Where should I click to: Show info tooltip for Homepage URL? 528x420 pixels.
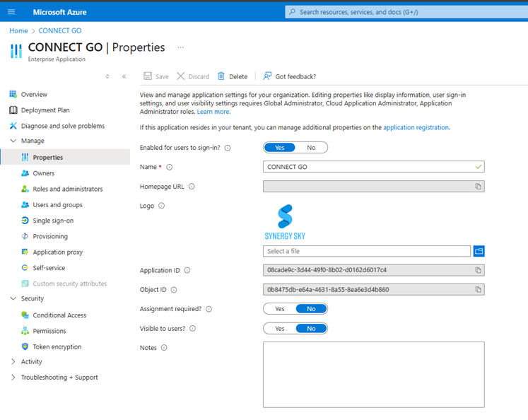click(x=192, y=187)
